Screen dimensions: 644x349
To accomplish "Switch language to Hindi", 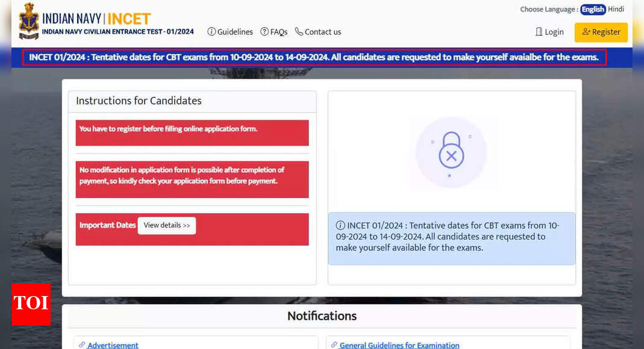I will pyautogui.click(x=616, y=10).
